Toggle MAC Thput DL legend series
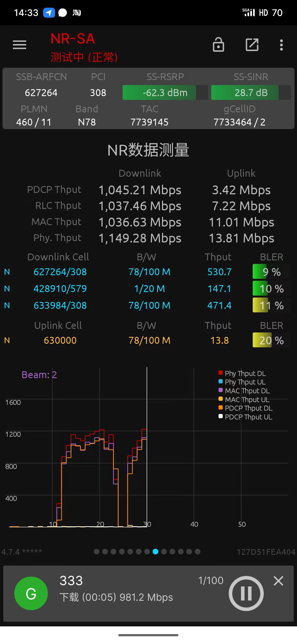Screen dimensions: 297x644 click(244, 391)
